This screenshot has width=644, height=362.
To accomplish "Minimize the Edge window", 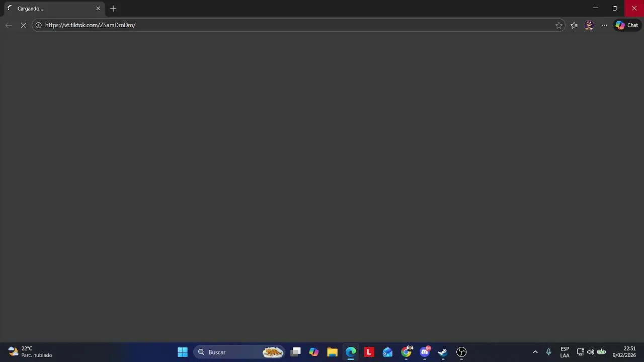I will click(595, 8).
